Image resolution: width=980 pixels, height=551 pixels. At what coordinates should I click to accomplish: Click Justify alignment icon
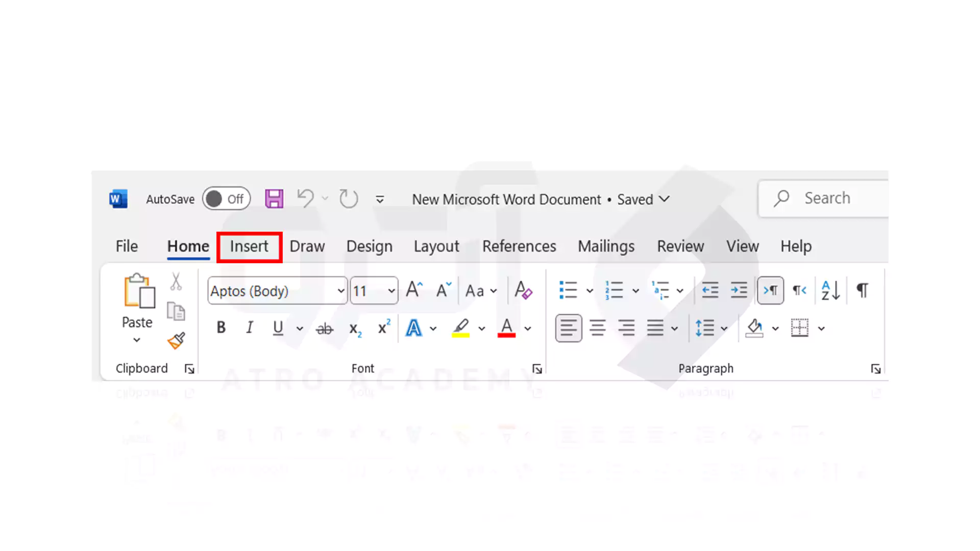[x=655, y=328]
